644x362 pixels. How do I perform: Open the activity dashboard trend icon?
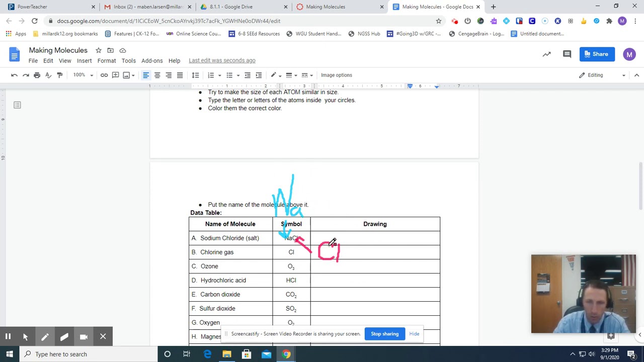pos(546,54)
